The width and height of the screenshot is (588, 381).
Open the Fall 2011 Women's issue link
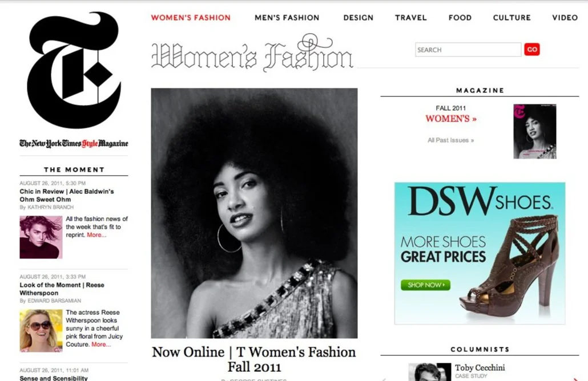tap(451, 119)
